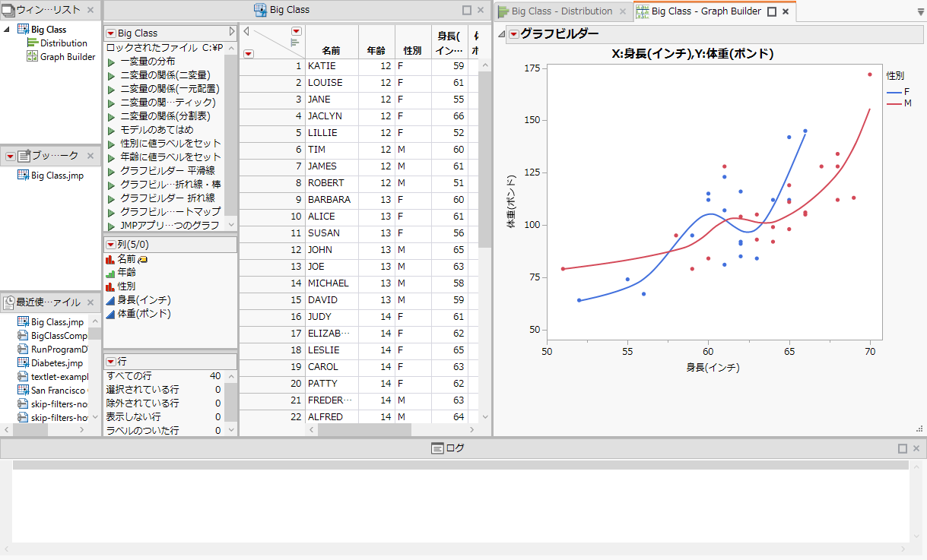927x560 pixels.
Task: Open the Big Class table red triangle menu
Action: 111,33
